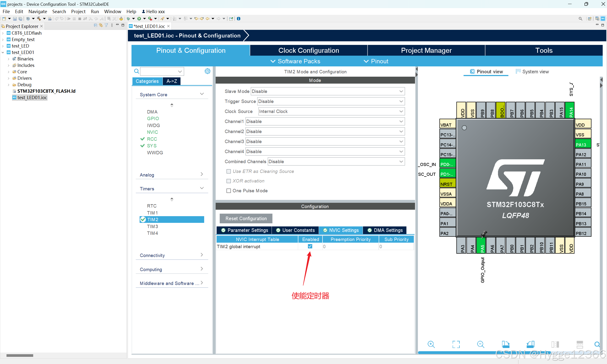607x364 pixels.
Task: Open the settings gear in the categories panel
Action: tap(208, 71)
